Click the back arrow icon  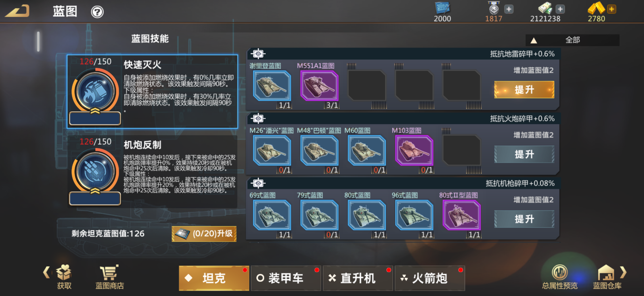tap(17, 11)
